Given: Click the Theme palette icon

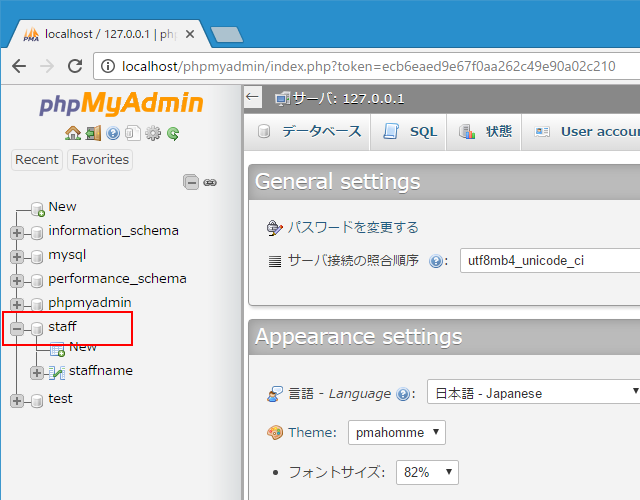Looking at the screenshot, I should point(275,433).
